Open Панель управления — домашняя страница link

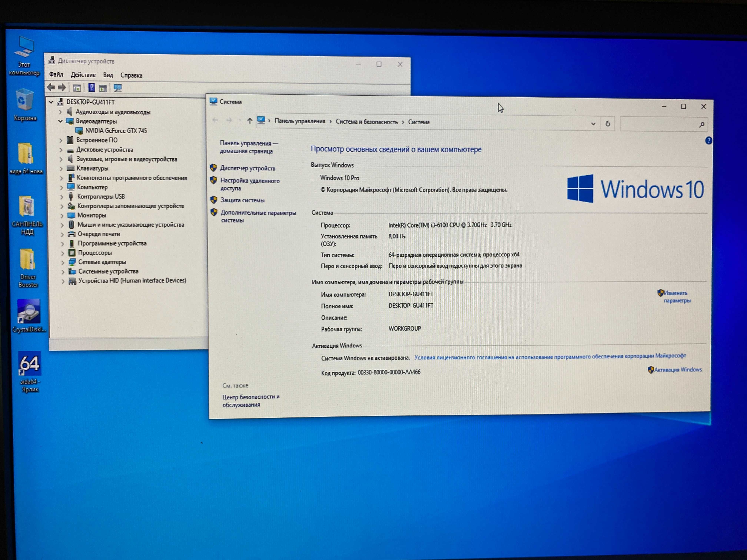click(x=249, y=147)
